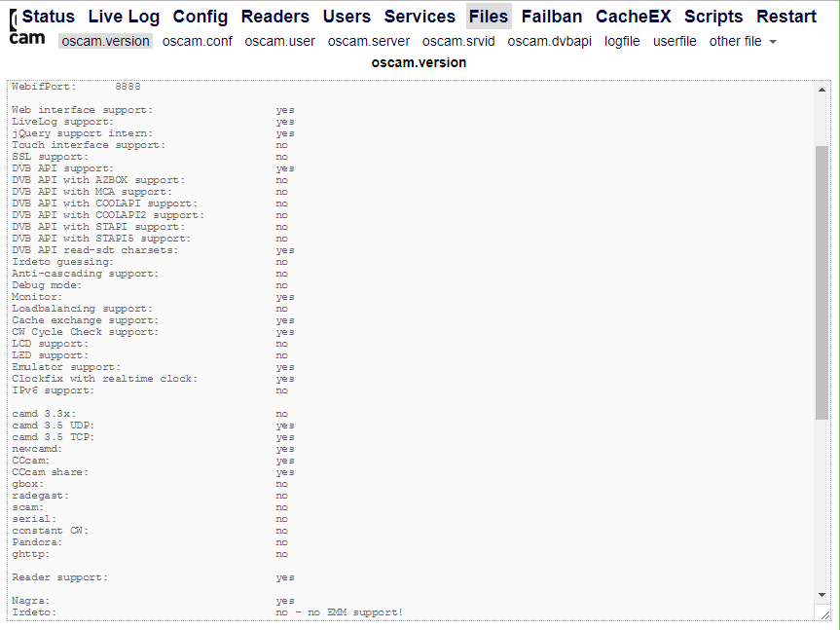Screen dimensions: 840x630
Task: Click the 'SSL support:' text
Action: tap(51, 157)
